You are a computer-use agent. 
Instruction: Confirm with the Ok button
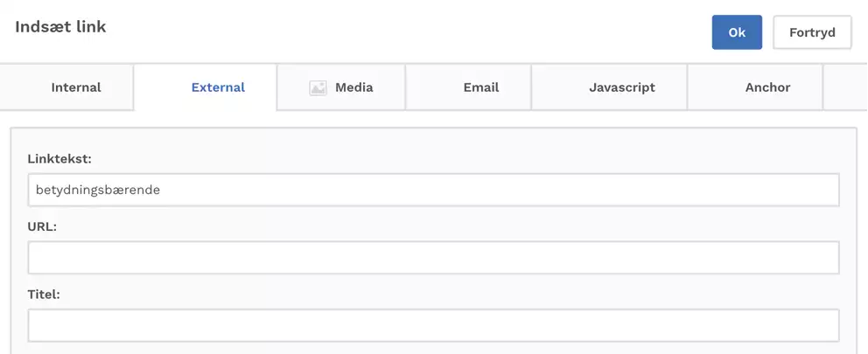737,32
